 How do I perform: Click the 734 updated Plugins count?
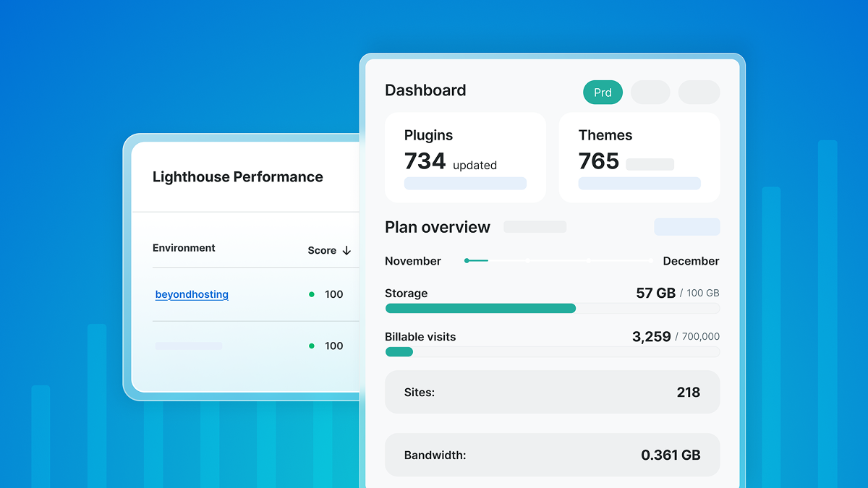click(424, 161)
